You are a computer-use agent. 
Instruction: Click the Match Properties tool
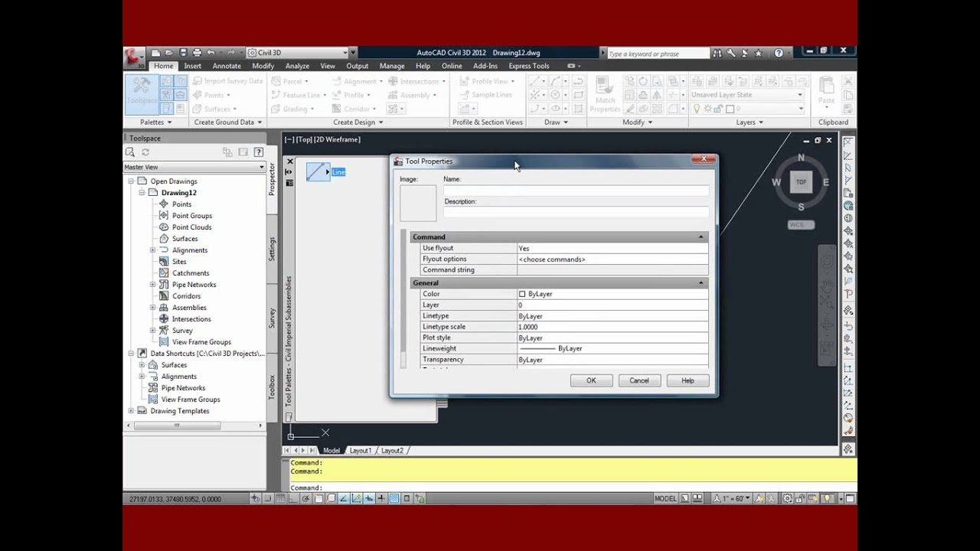click(x=605, y=95)
